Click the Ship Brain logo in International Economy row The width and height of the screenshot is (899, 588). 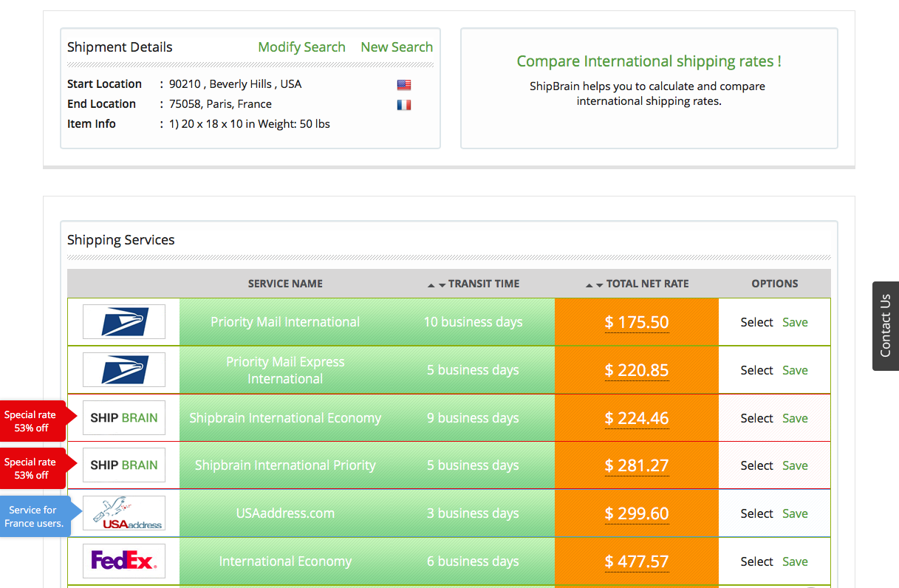[124, 418]
